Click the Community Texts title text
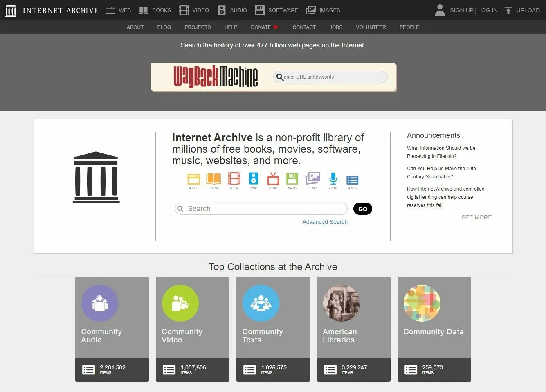The width and height of the screenshot is (546, 392). (263, 336)
